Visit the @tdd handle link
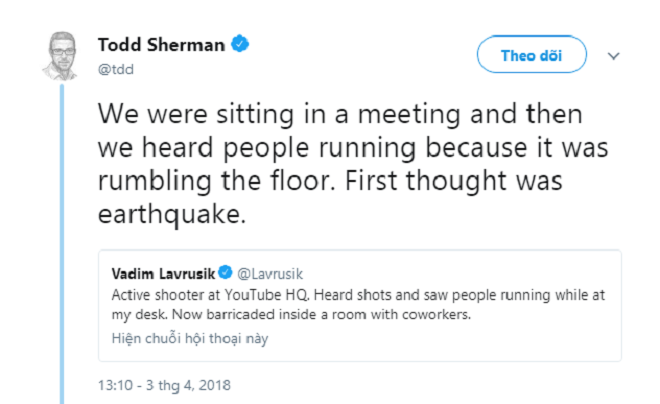The height and width of the screenshot is (404, 660). click(x=116, y=69)
